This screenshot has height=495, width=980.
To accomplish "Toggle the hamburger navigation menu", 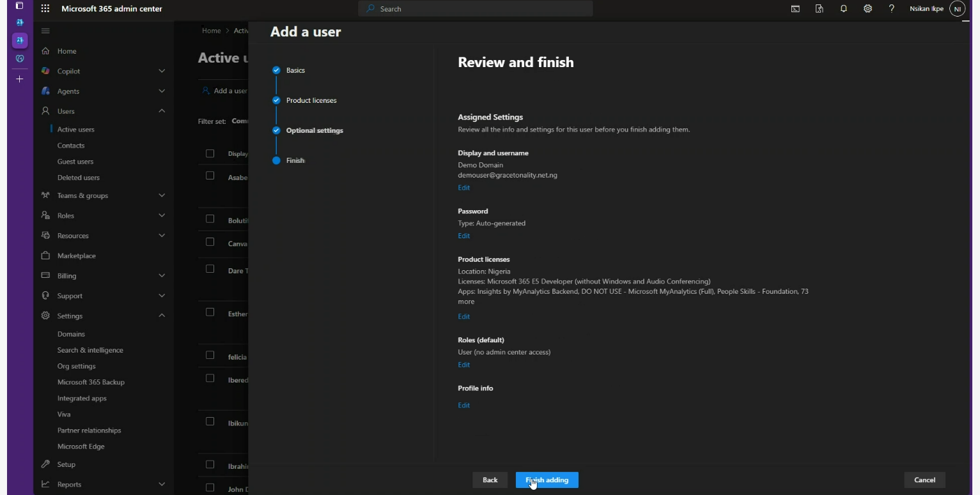I will 45,31.
